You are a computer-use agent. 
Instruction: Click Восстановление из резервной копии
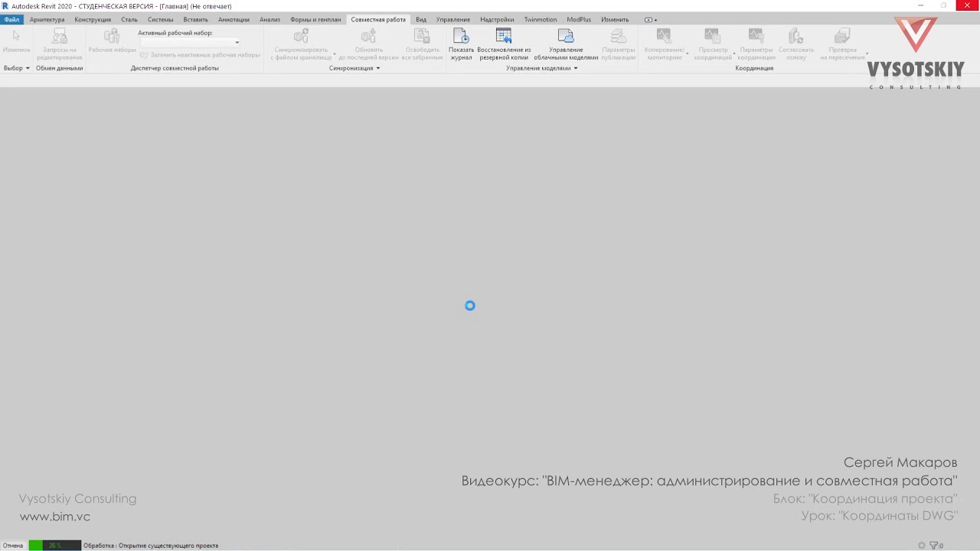[504, 44]
